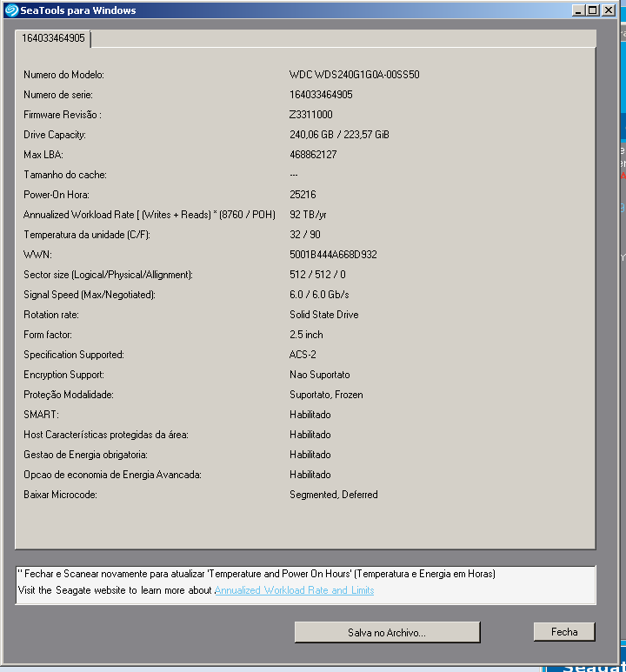Open the Annualized Workload Rate and Limits link

click(x=294, y=590)
